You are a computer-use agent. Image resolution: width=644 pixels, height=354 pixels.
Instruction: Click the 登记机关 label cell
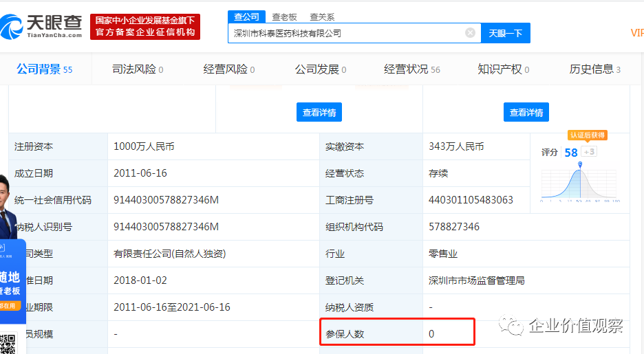click(x=372, y=280)
